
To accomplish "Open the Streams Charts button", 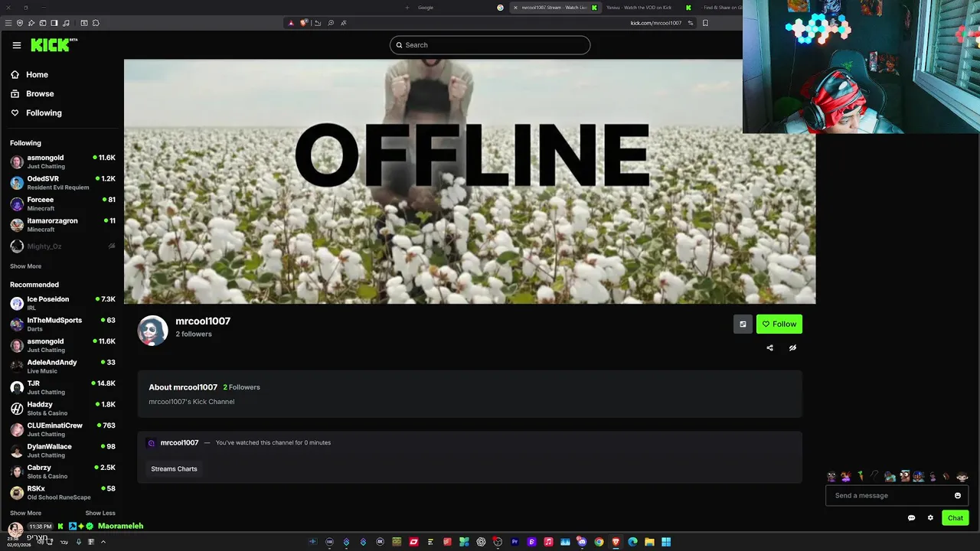I will click(174, 469).
